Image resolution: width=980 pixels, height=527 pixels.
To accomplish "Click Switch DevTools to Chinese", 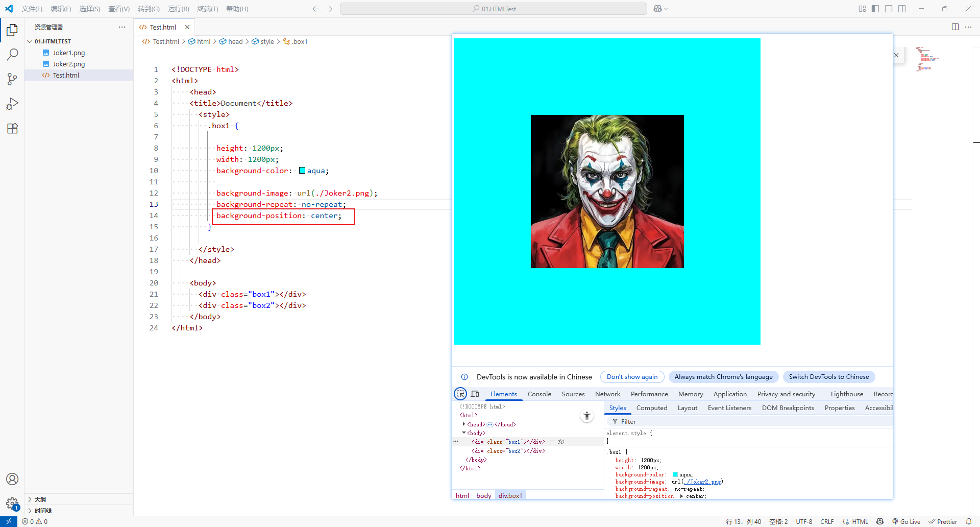I will 828,377.
